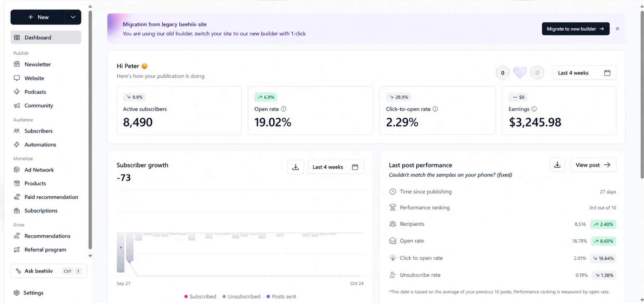Toggle the Unsubscribed legend item

coord(241,296)
